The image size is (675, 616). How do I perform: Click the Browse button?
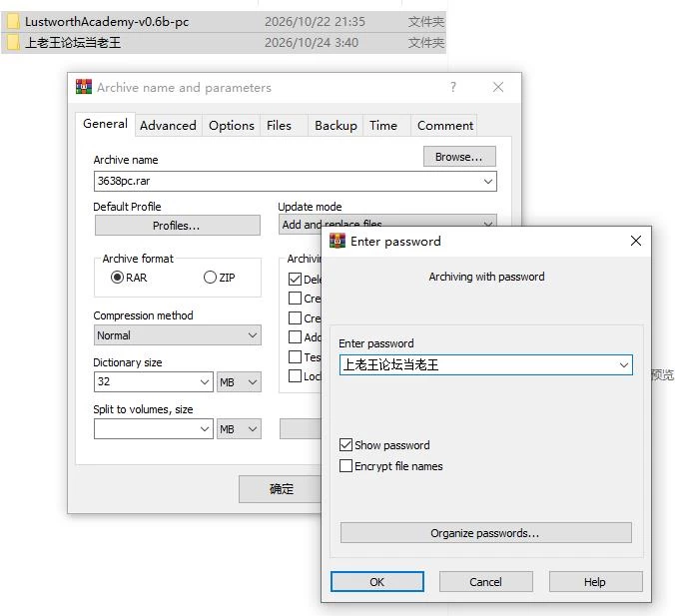pyautogui.click(x=459, y=157)
